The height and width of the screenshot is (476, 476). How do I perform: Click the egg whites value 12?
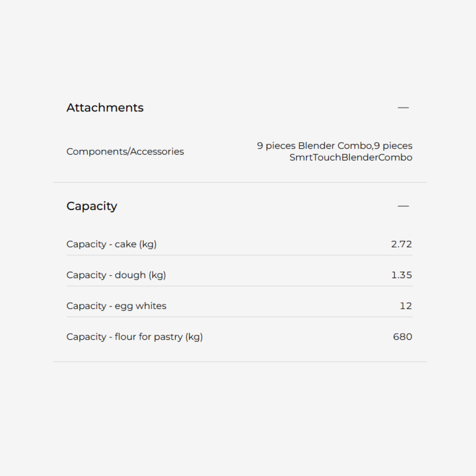tap(406, 306)
